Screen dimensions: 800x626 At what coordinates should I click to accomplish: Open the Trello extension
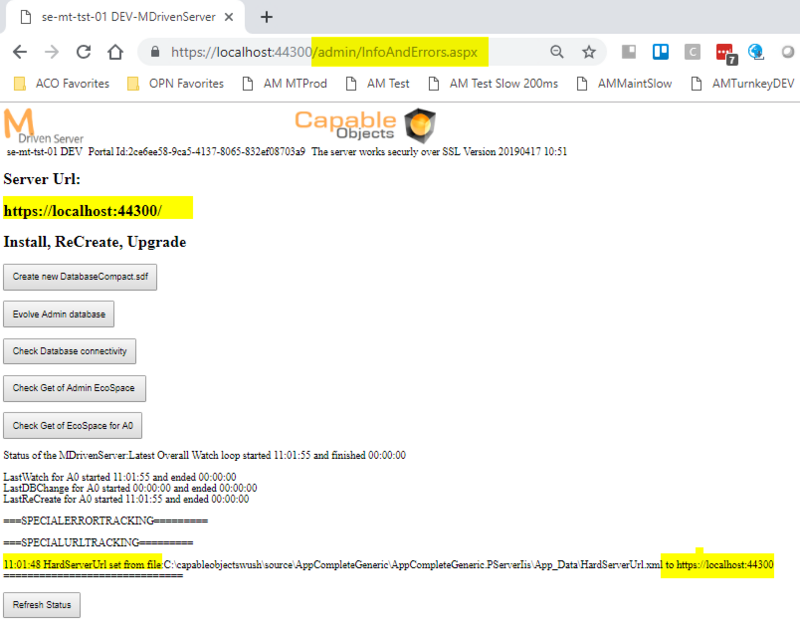(x=661, y=52)
